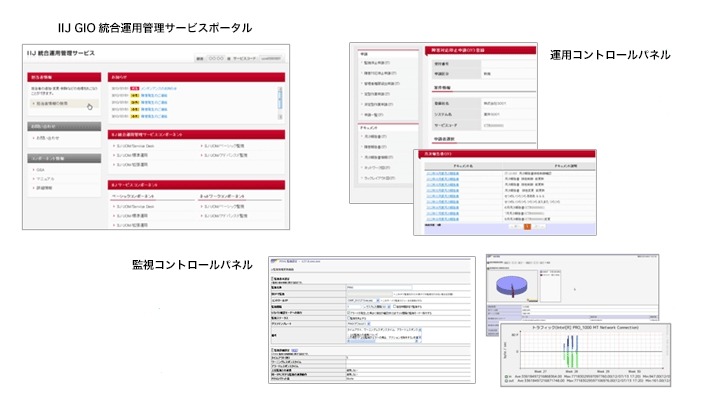708x403 pixels.
Task: Open the マニュアル link in portal sidebar
Action: click(x=45, y=179)
